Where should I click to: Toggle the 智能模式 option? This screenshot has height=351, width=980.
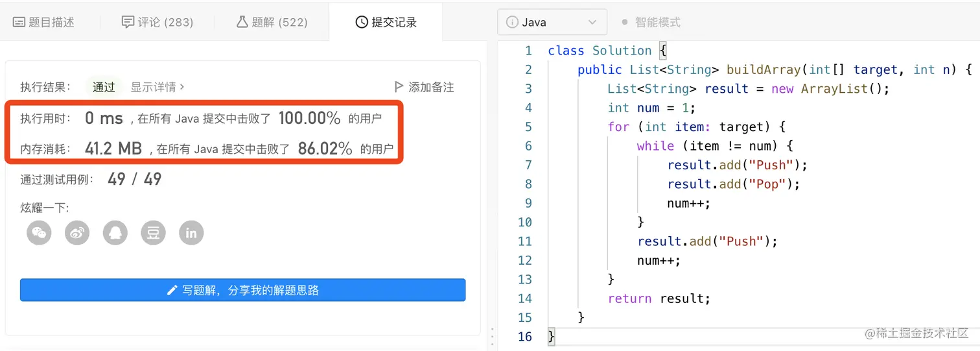click(651, 22)
